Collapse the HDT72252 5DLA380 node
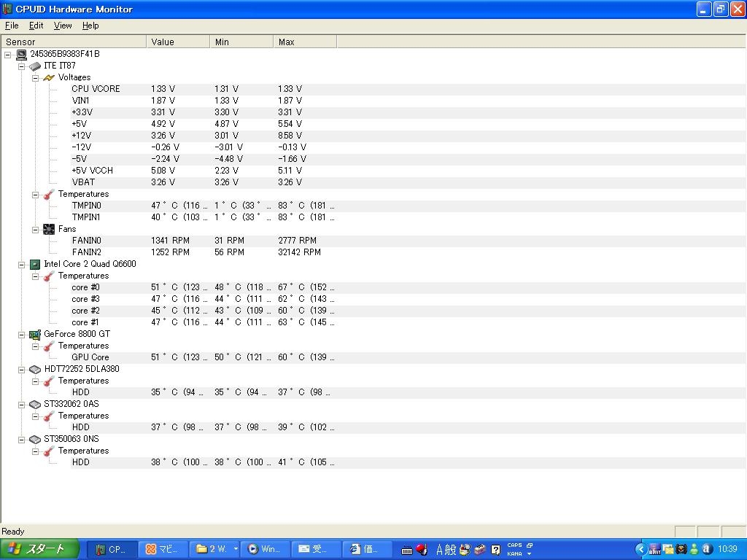This screenshot has width=747, height=560. 21,370
